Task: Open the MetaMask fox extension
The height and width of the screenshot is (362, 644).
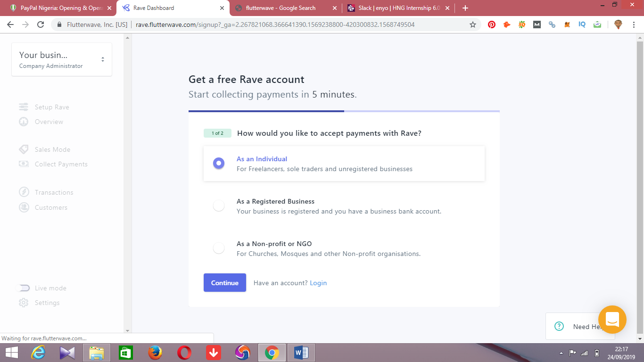Action: tap(567, 25)
